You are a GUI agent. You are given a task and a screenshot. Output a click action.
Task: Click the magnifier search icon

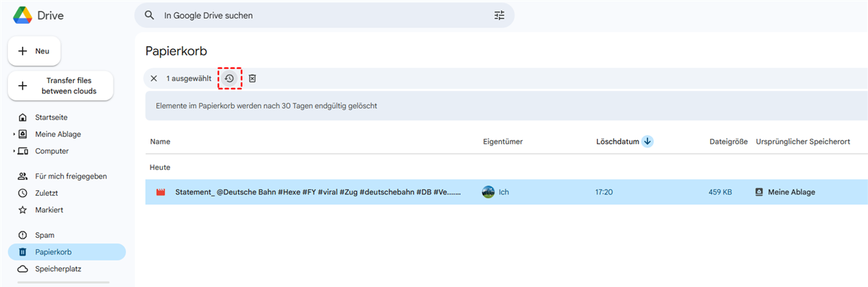tap(149, 15)
